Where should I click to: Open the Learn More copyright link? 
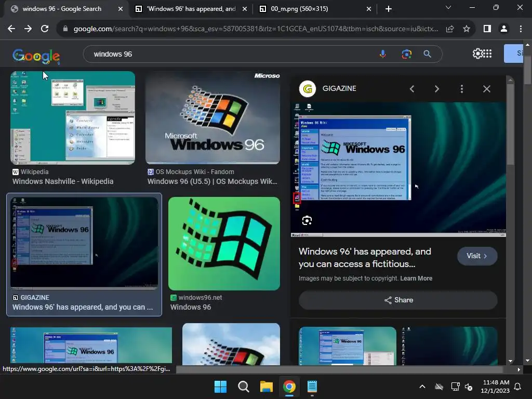[416, 278]
